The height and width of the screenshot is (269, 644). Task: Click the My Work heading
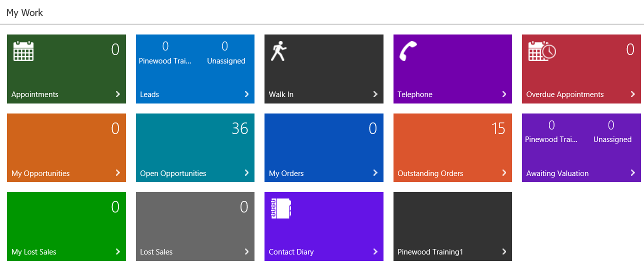pos(25,13)
